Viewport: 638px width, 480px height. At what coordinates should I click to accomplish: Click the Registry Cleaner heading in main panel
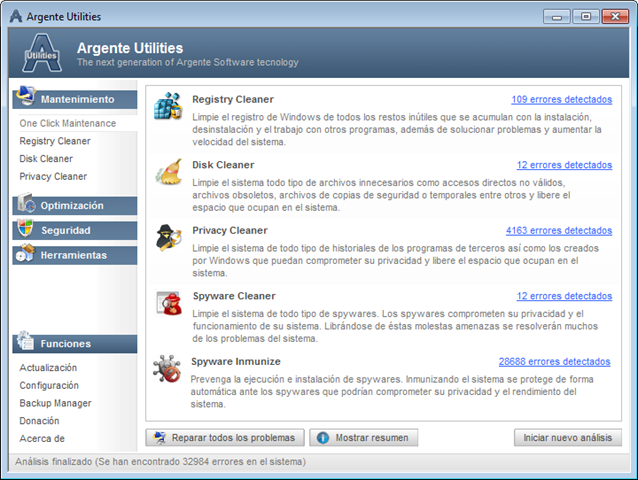tap(233, 99)
